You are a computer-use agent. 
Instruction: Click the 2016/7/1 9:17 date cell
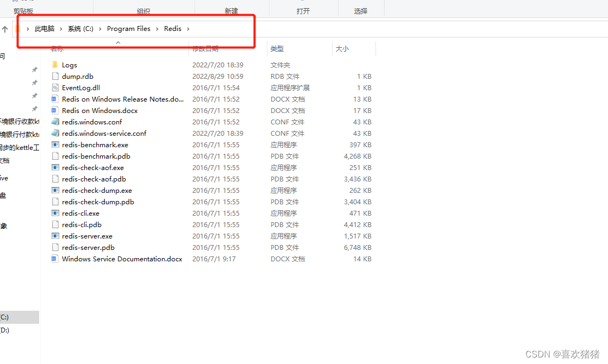click(214, 259)
